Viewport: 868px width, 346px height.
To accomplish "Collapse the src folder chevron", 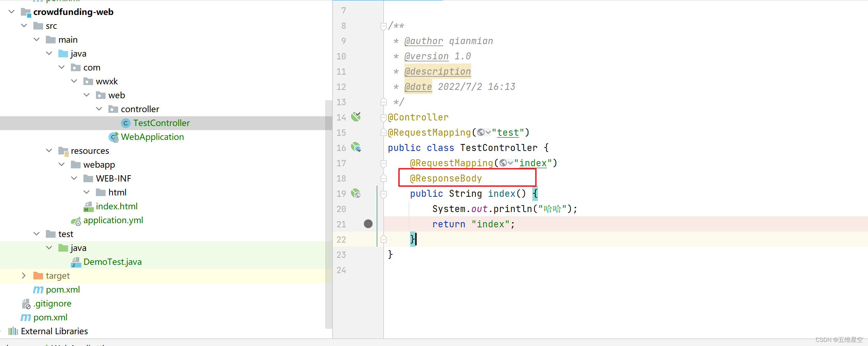I will [x=24, y=26].
